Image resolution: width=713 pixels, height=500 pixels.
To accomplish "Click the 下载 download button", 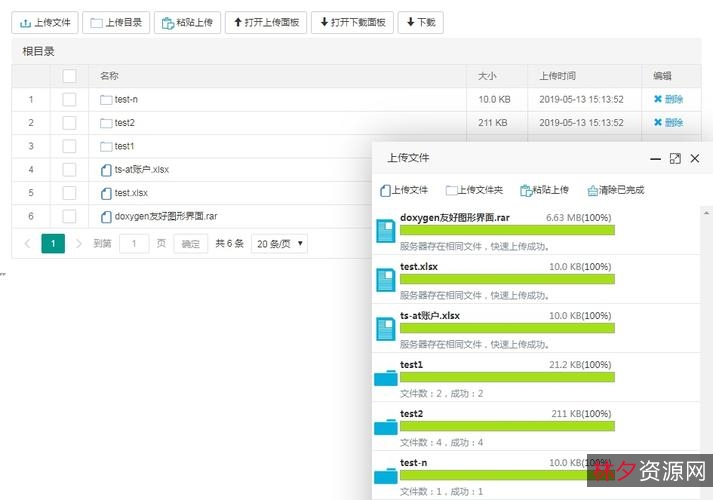I will click(x=421, y=22).
